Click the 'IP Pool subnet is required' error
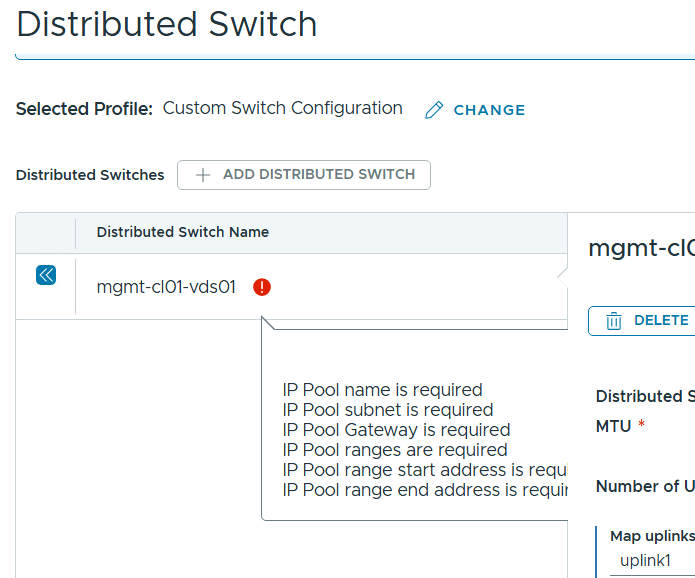 (x=387, y=410)
